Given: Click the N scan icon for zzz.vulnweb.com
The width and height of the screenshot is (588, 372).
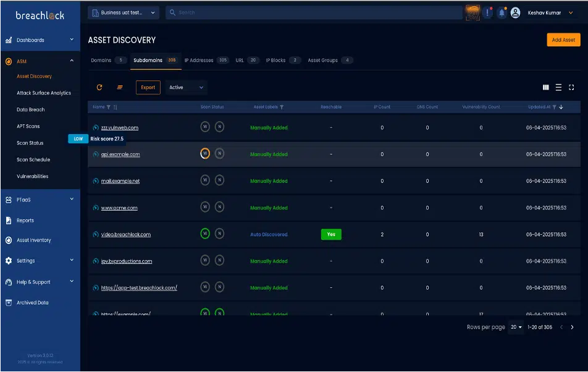Looking at the screenshot, I should point(219,127).
